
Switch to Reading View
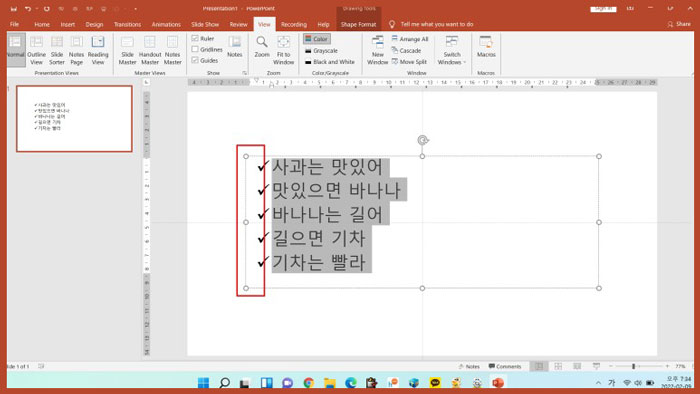pyautogui.click(x=98, y=50)
